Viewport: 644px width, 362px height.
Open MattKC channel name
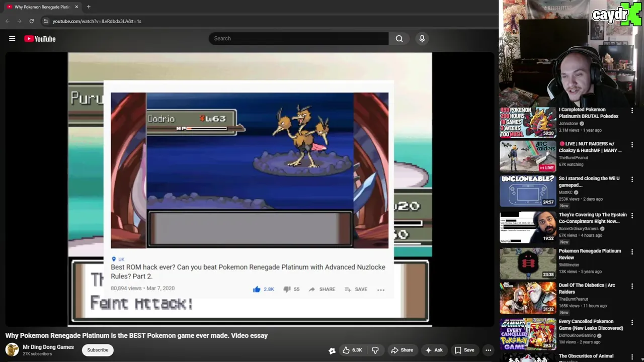(566, 192)
